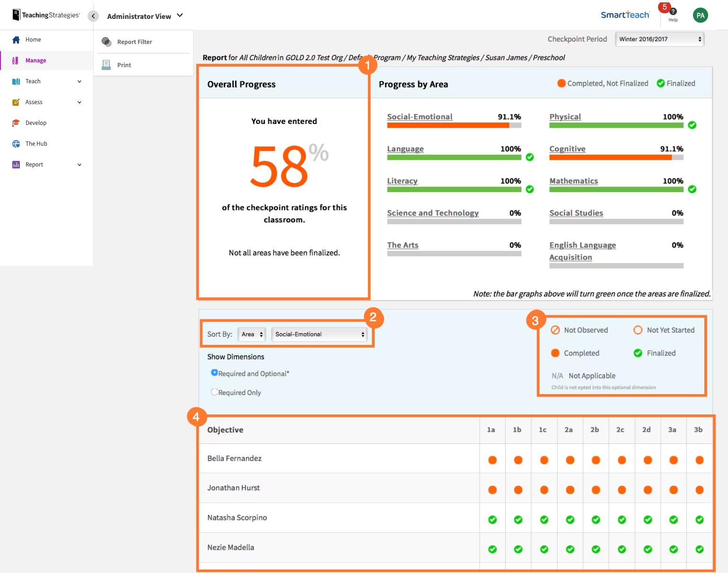The height and width of the screenshot is (573, 728).
Task: Change the Sort By Area selector
Action: (251, 334)
